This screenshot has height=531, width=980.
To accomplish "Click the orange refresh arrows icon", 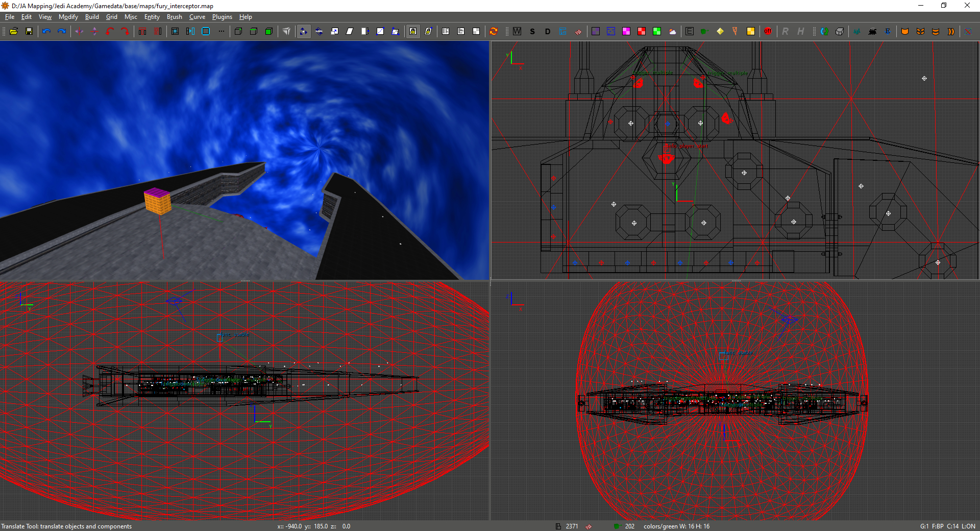I will point(494,31).
